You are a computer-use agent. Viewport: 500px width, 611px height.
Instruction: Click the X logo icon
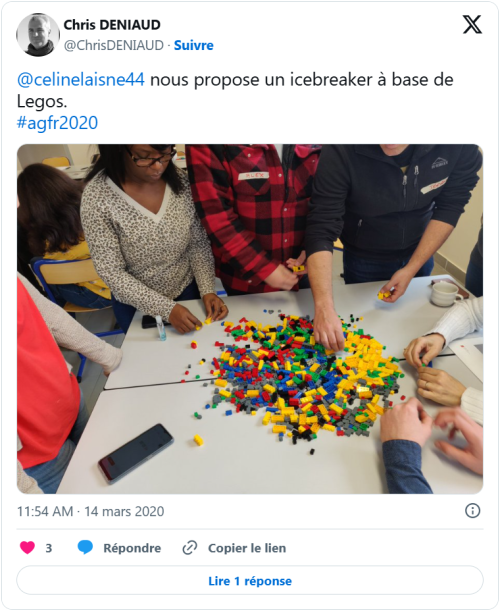pos(472,25)
